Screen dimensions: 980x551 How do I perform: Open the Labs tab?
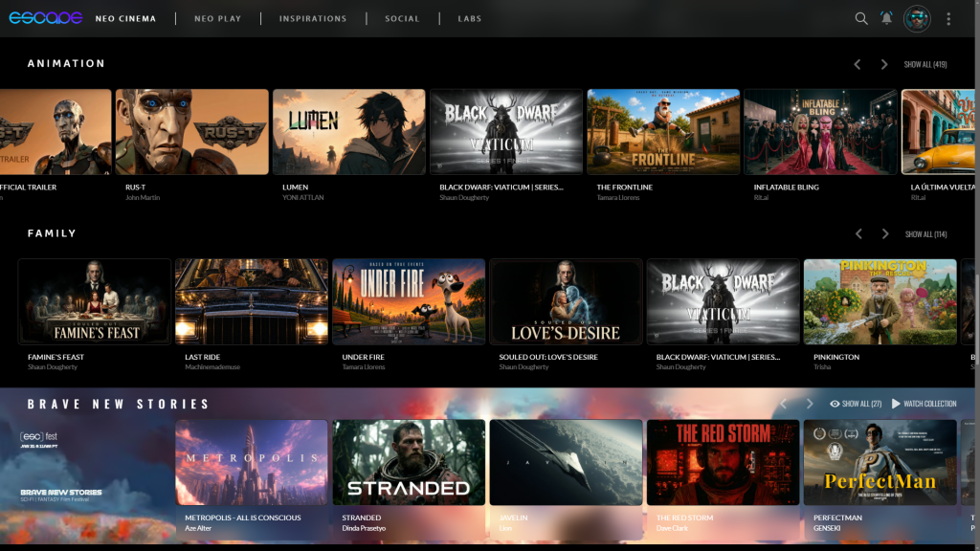pos(469,19)
